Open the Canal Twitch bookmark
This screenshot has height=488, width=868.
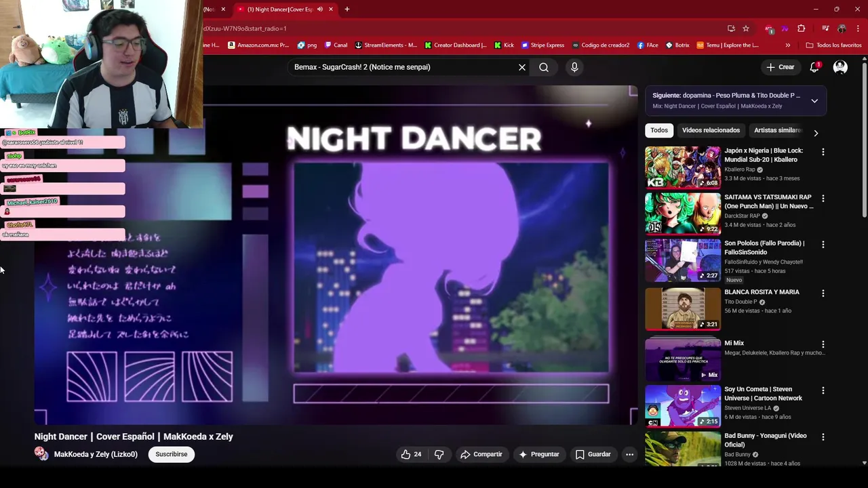coord(336,45)
